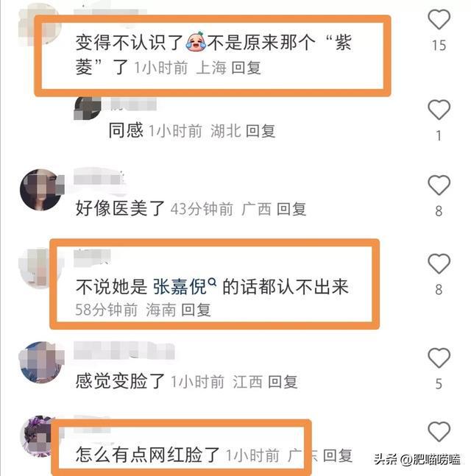Open the 张嘉倪 blue keyword link

click(x=180, y=287)
